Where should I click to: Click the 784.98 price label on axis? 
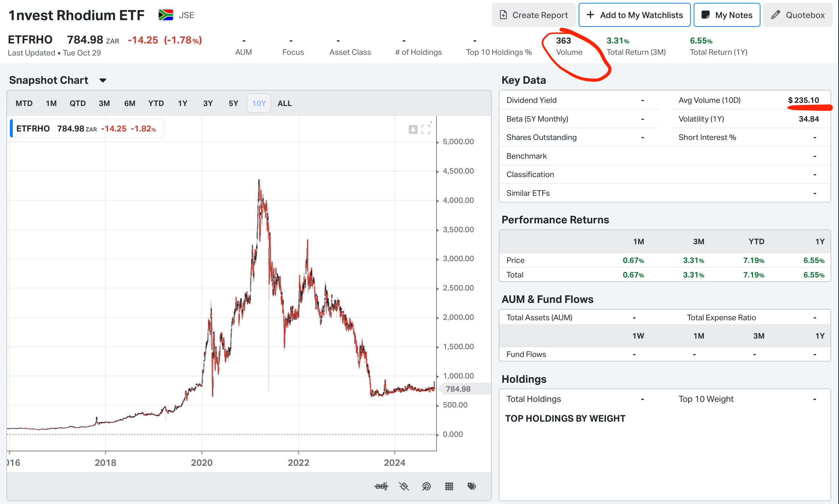[x=458, y=389]
